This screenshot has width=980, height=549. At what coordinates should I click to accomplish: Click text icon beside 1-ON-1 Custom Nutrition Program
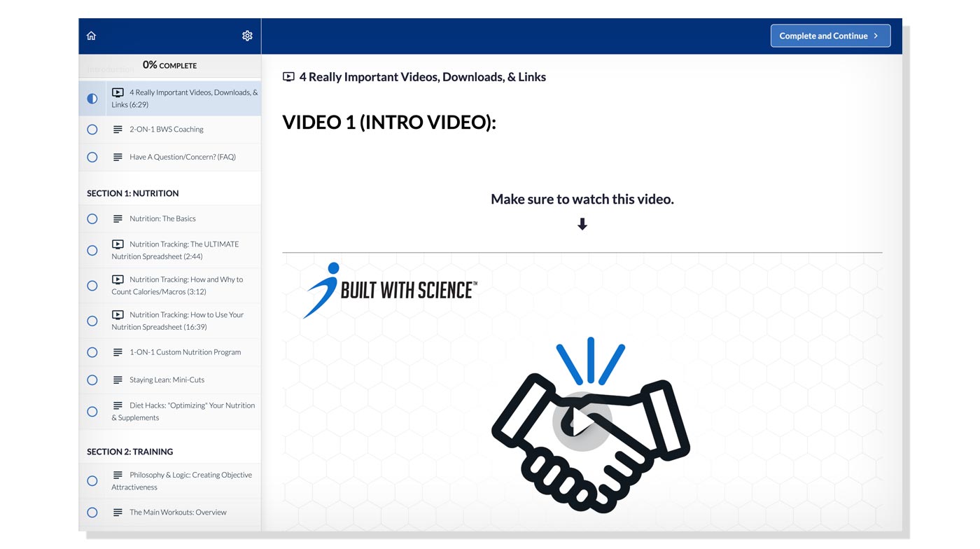(x=118, y=352)
